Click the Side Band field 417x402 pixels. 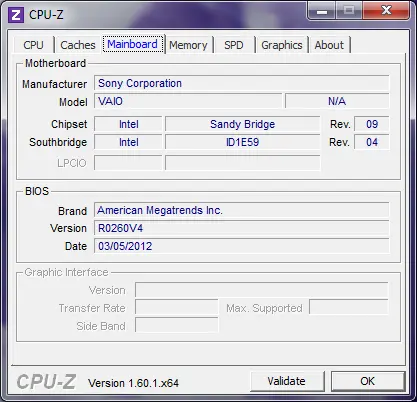[177, 325]
